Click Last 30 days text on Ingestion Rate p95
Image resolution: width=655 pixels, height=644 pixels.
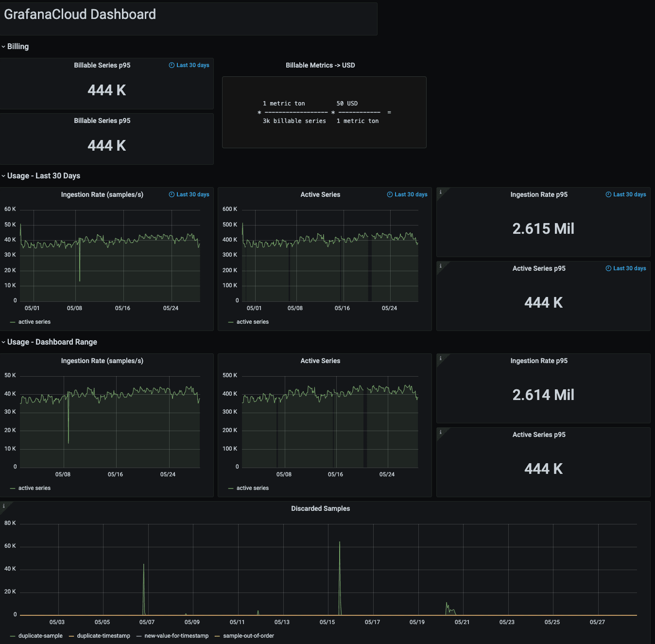click(x=629, y=194)
